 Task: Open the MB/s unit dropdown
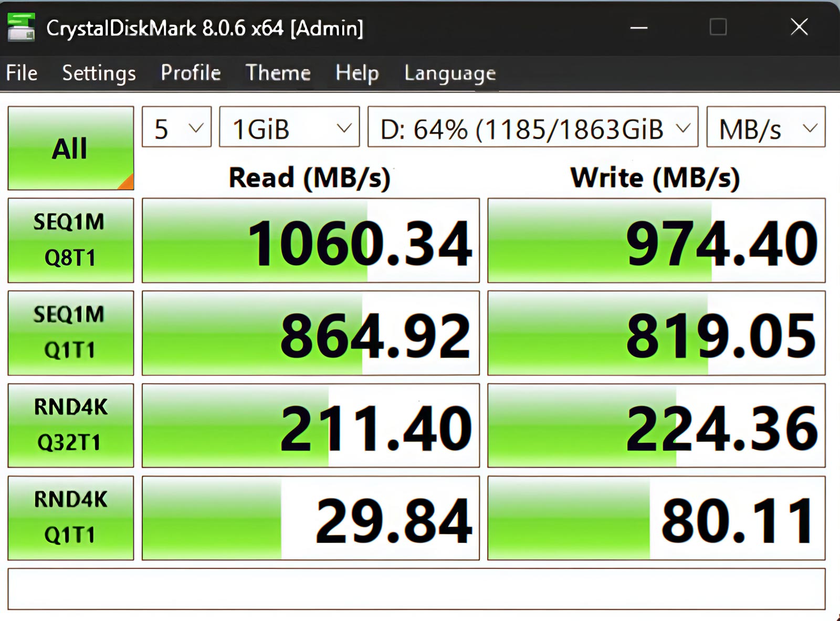[x=765, y=127]
